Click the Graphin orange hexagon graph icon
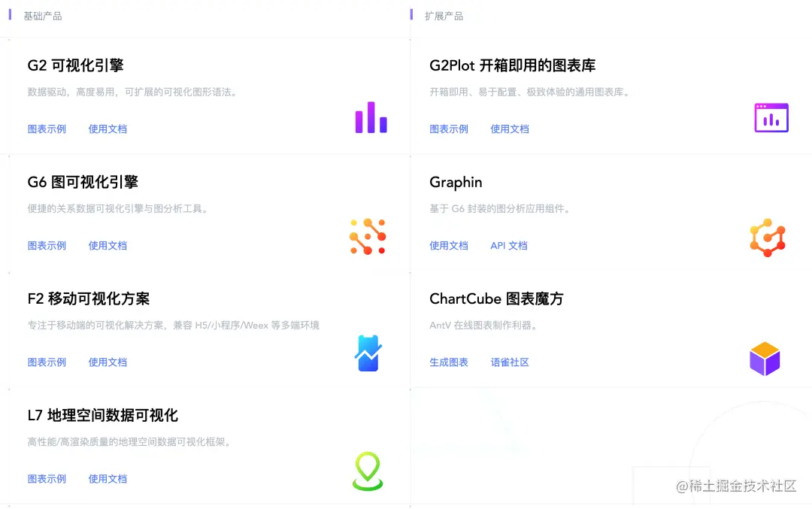 point(768,238)
